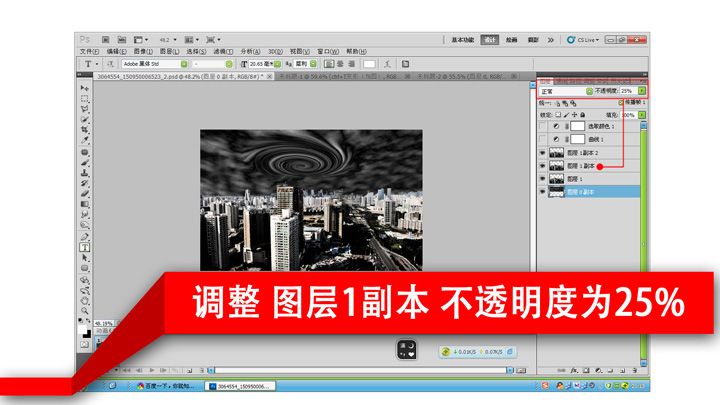720x405 pixels.
Task: Switch to the 基本功能 workspace
Action: coord(463,40)
